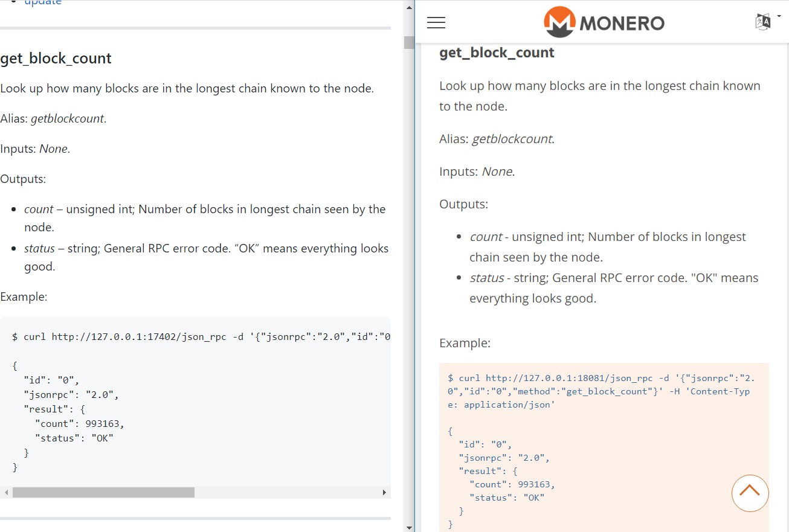Click "Look up how many blocks" sentence in left pane
789x532 pixels.
coord(187,88)
